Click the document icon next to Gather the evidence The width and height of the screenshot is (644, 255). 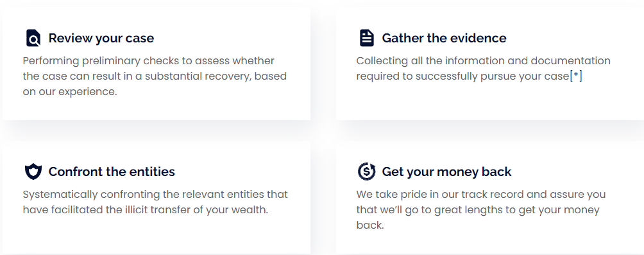[x=367, y=38]
